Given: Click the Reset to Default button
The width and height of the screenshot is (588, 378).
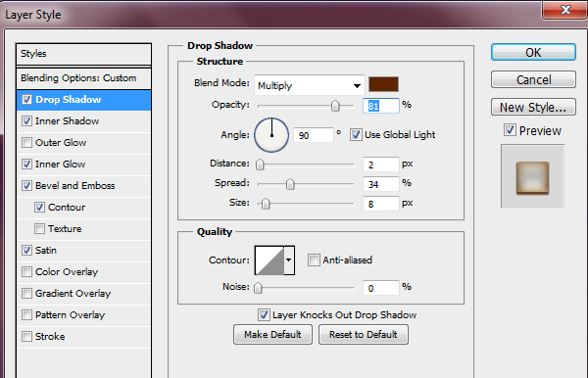Looking at the screenshot, I should click(364, 334).
